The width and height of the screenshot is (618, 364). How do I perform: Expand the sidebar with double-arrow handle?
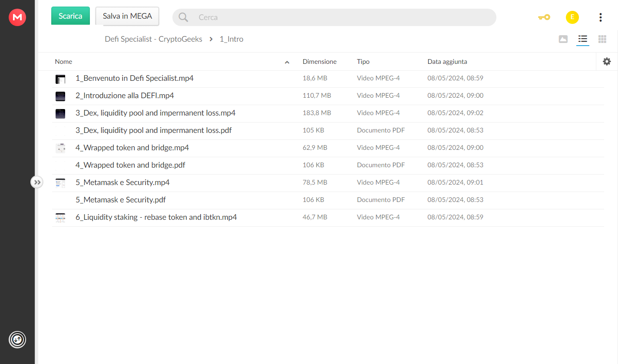(37, 182)
